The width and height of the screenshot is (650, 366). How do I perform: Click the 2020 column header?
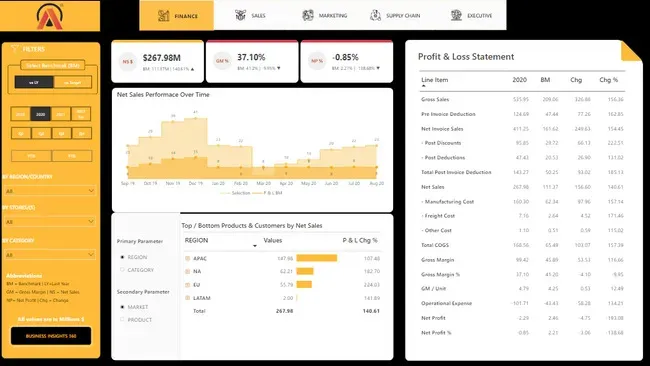click(519, 80)
